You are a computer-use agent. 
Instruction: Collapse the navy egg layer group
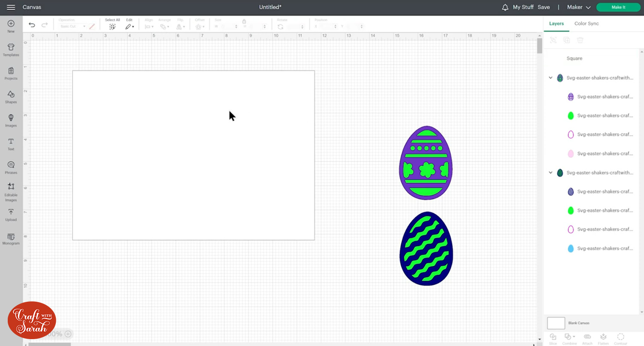[x=551, y=173]
